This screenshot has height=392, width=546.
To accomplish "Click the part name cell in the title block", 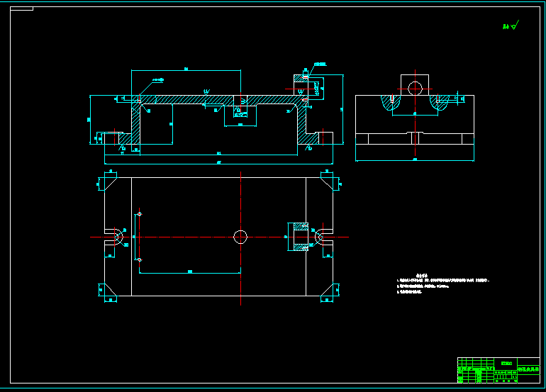I will [x=528, y=369].
